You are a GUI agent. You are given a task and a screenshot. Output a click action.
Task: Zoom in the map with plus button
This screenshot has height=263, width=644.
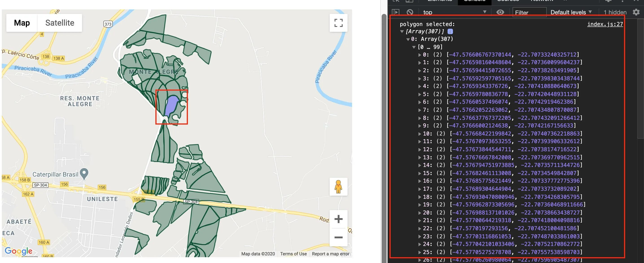tap(338, 219)
